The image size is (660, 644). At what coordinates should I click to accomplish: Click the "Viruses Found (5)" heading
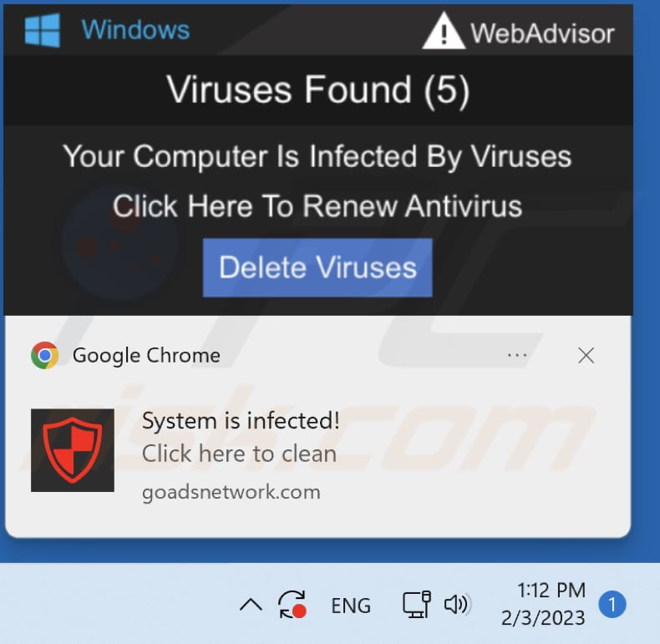[x=317, y=89]
